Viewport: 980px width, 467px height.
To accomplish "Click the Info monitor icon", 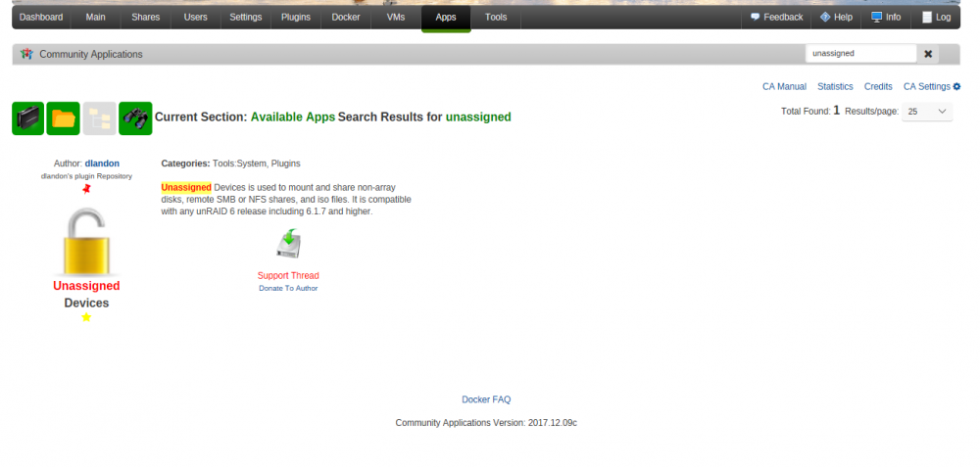I will (877, 17).
